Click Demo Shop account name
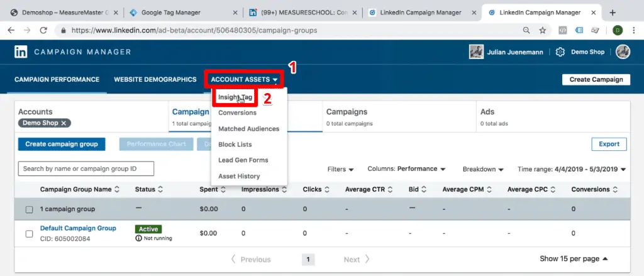The image size is (644, 276). [588, 52]
